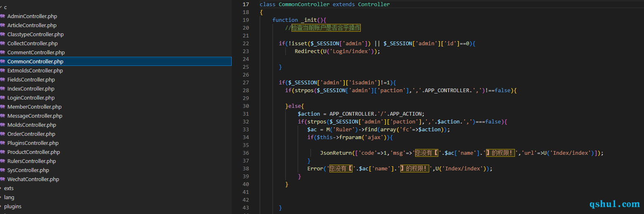Click the PHP icon beside SysController.php

point(2,170)
